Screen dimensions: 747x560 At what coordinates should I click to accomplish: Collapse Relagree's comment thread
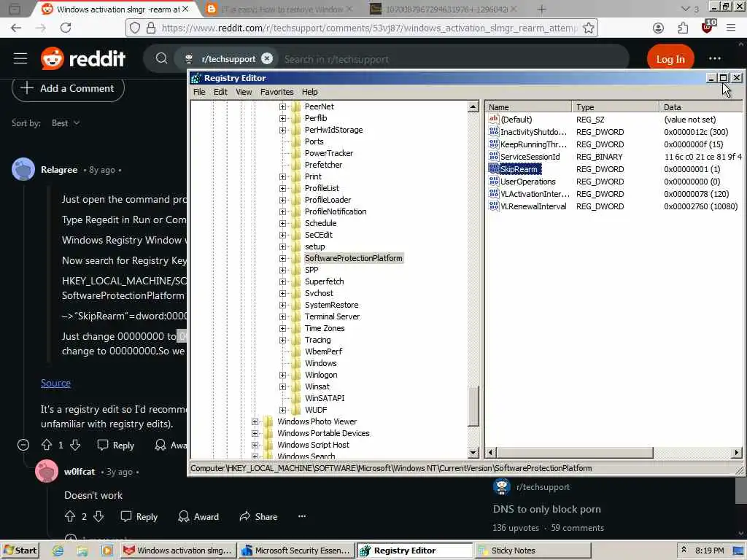(x=23, y=445)
